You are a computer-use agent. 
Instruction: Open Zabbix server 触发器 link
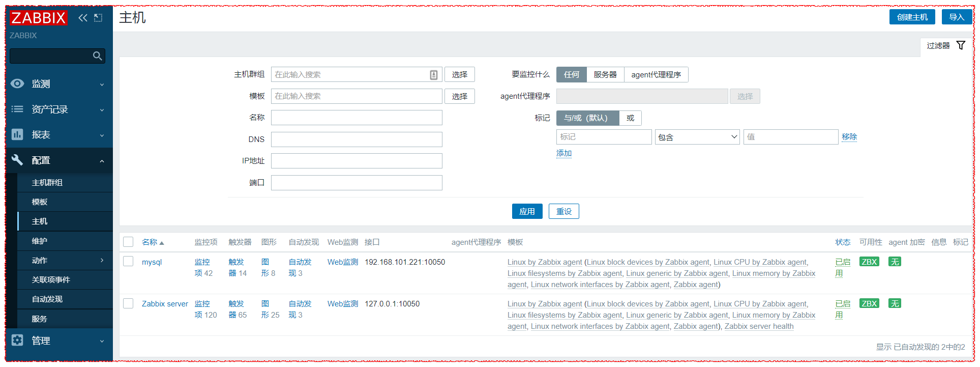[236, 309]
